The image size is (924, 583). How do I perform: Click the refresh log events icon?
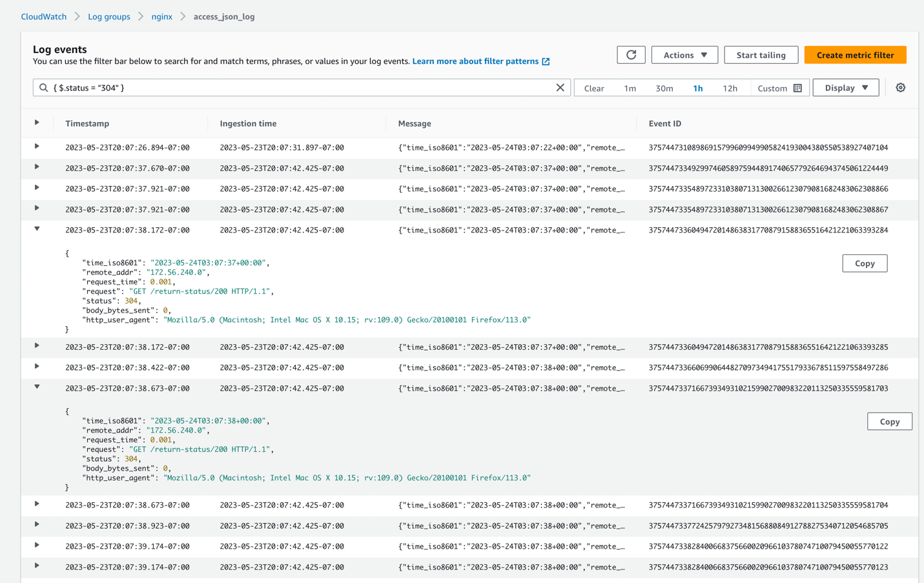click(x=631, y=55)
